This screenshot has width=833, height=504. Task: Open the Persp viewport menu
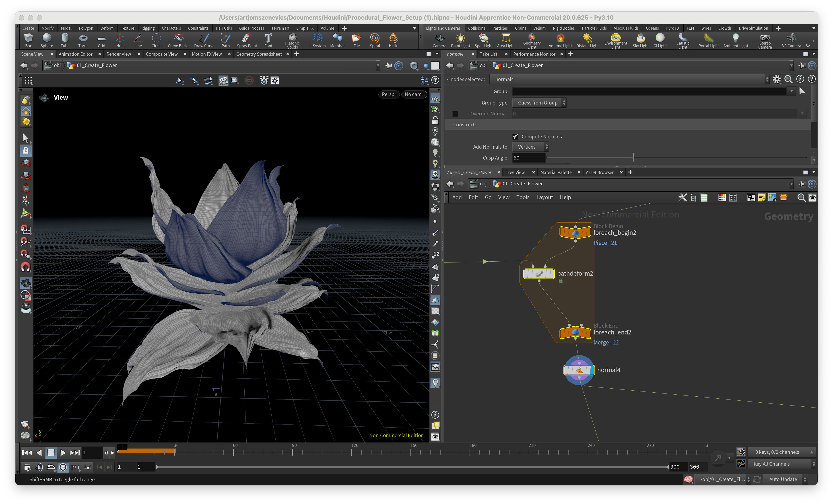point(389,94)
